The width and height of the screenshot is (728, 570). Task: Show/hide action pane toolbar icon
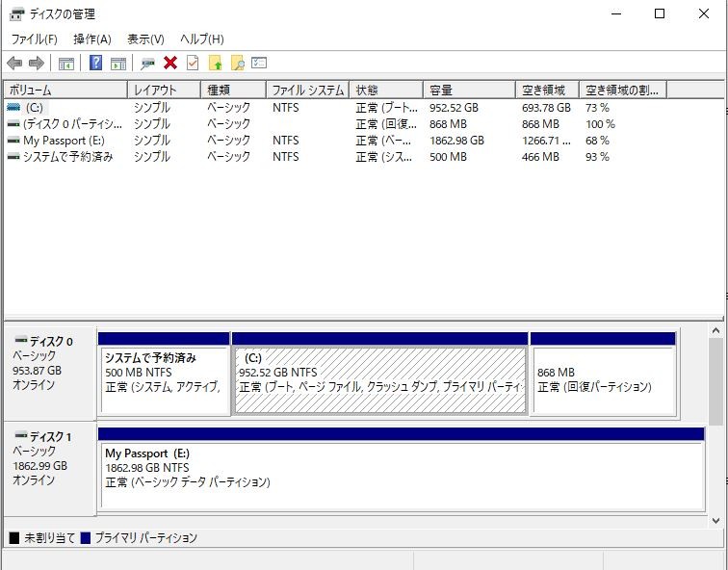coord(118,64)
